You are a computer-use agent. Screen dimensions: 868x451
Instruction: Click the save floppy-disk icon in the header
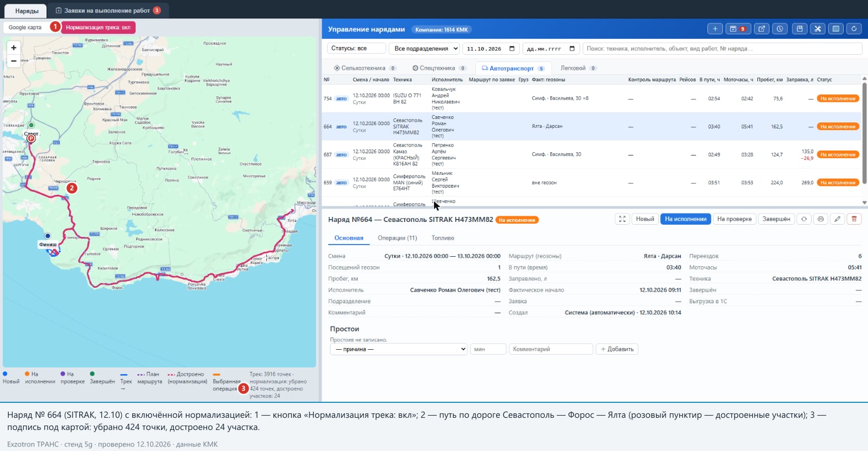point(799,29)
